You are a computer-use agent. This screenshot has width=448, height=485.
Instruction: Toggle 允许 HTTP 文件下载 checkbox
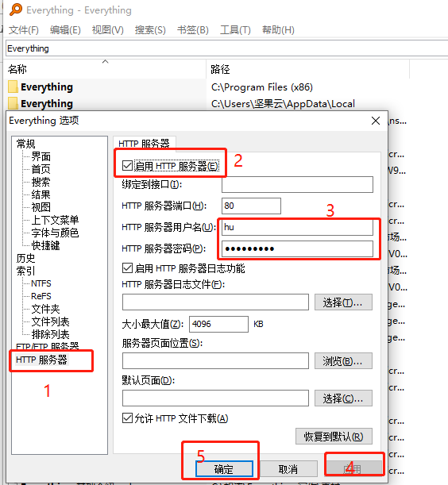[x=127, y=418]
